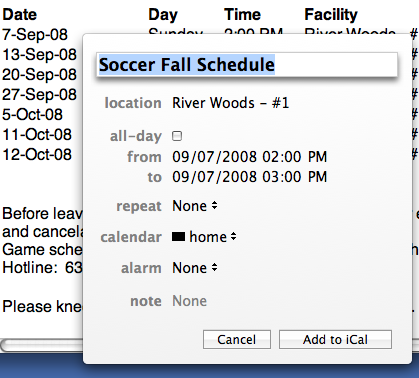
Task: Click the calendar stepper arrows icon
Action: pos(233,236)
